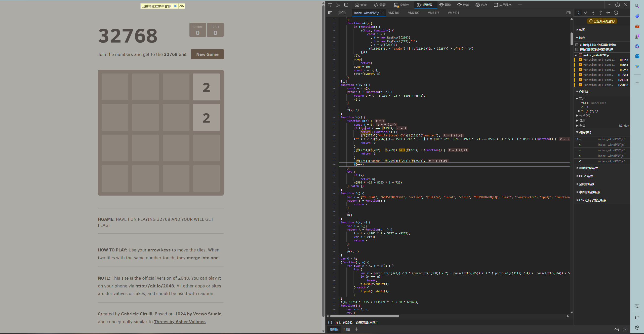
Task: Uncheck breakpoint at 1:4153
Action: coord(580,60)
